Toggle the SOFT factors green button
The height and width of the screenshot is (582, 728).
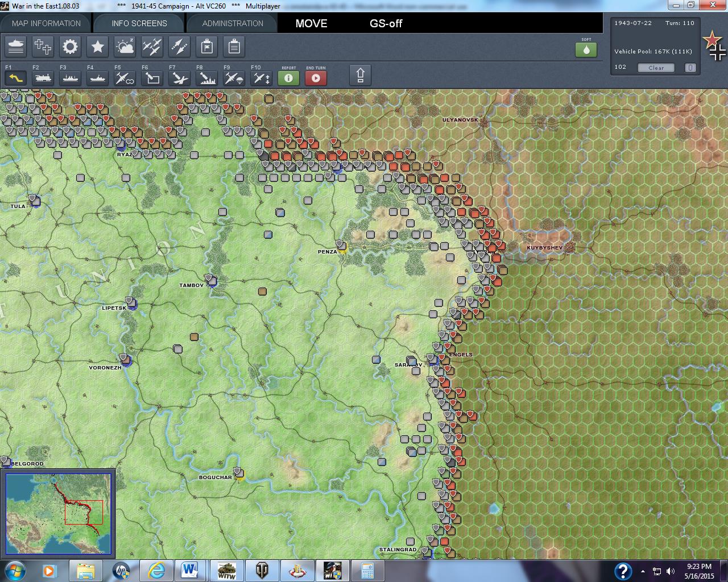pos(586,49)
